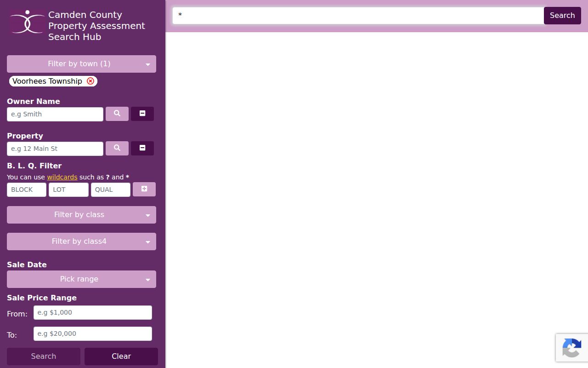Image resolution: width=588 pixels, height=368 pixels.
Task: Click the reCAPTCHA badge icon
Action: point(571,348)
